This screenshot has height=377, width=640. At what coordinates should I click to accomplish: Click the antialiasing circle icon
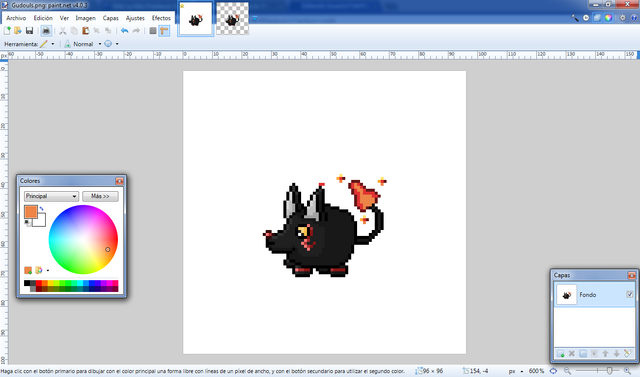(108, 44)
